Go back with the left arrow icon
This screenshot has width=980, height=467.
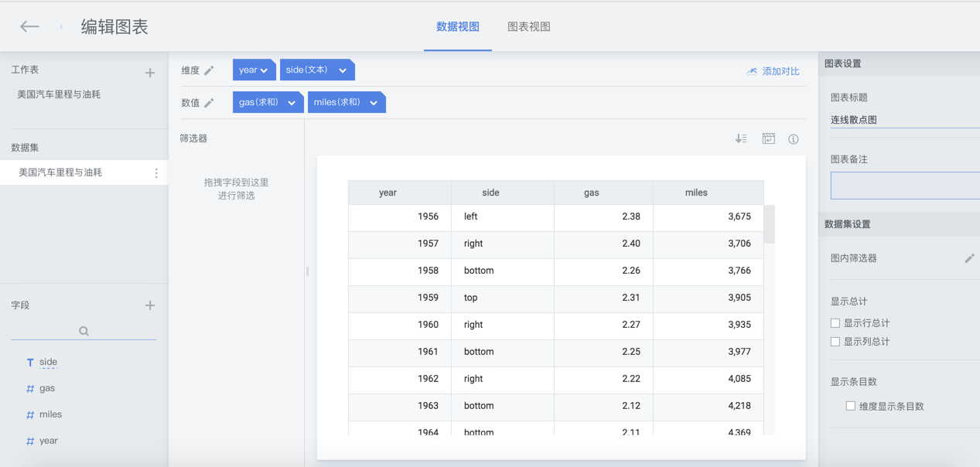click(x=29, y=27)
